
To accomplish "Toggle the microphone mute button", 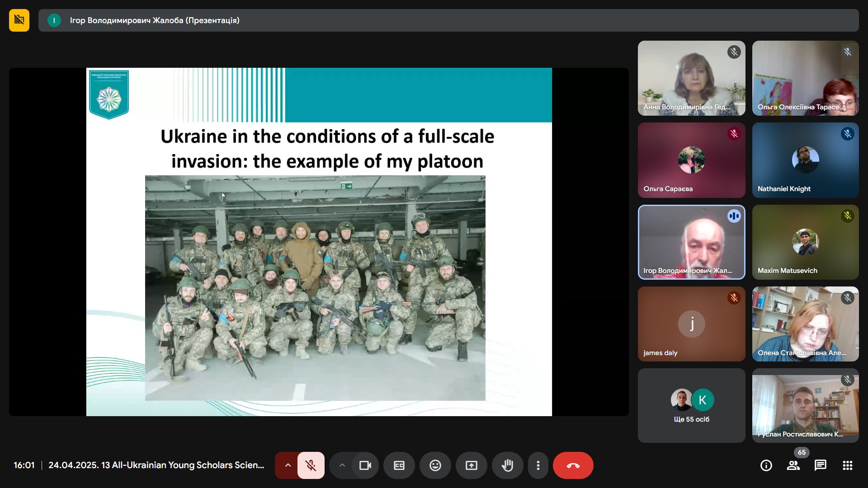I will click(311, 465).
